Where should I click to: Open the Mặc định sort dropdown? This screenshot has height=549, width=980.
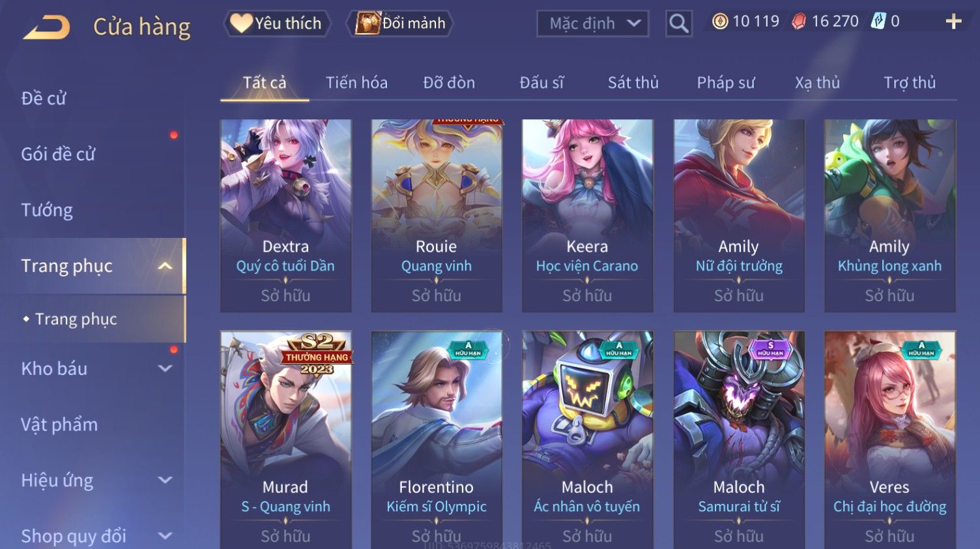pyautogui.click(x=592, y=24)
